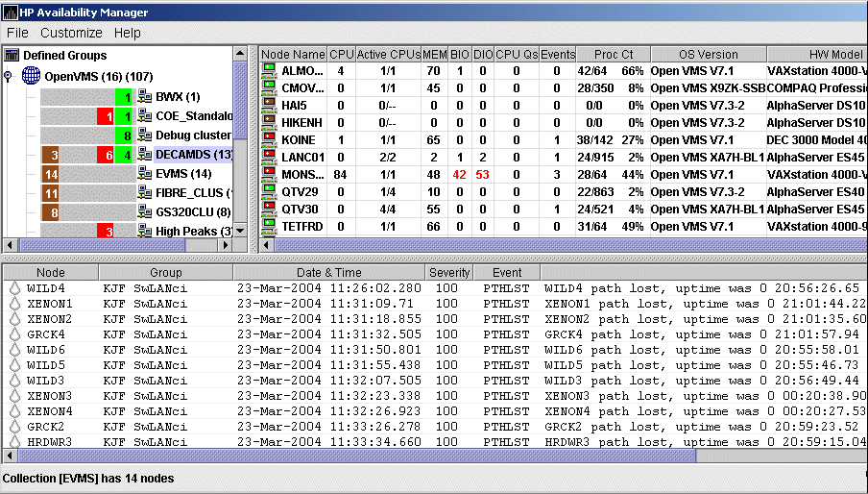Click the Events column header
Image resolution: width=868 pixels, height=494 pixels.
click(x=558, y=54)
